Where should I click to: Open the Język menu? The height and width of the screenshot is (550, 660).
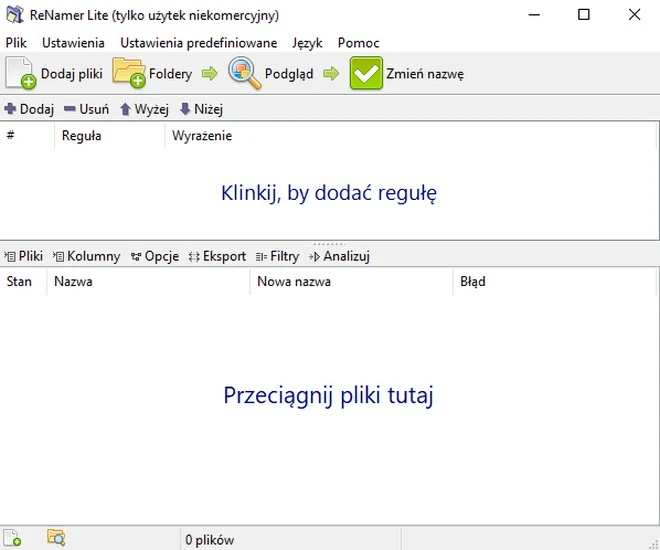pyautogui.click(x=307, y=43)
